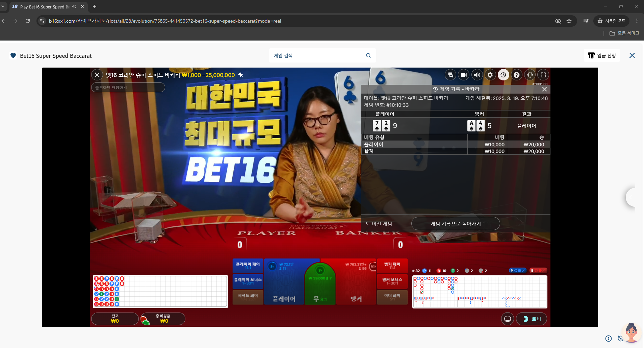Bookmark this page with star icon
The image size is (644, 348).
(x=569, y=21)
